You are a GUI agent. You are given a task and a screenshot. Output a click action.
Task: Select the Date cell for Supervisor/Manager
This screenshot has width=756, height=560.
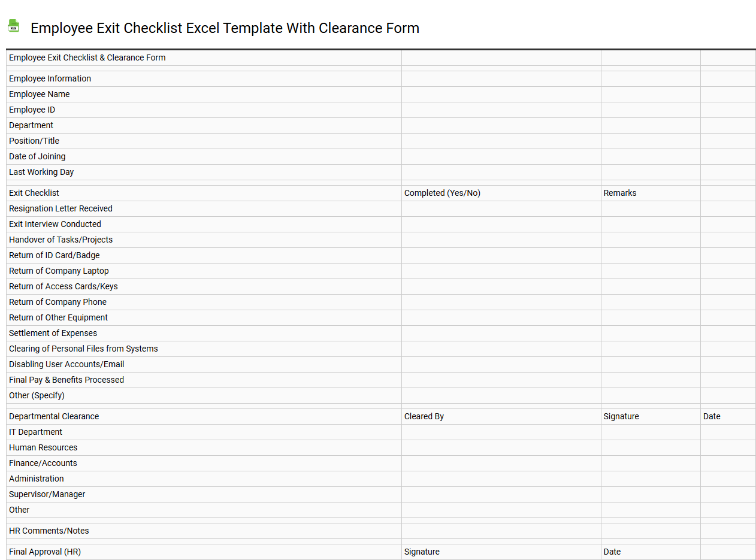point(727,494)
